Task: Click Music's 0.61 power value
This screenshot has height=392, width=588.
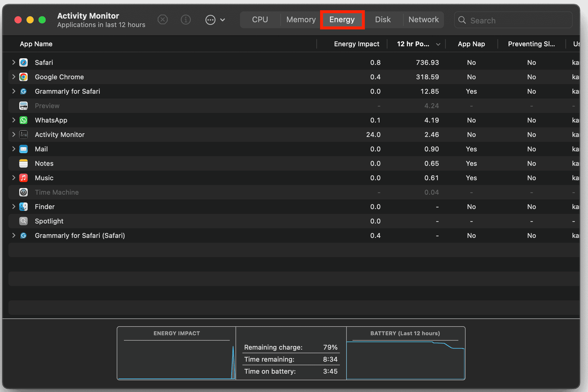Action: coord(431,178)
